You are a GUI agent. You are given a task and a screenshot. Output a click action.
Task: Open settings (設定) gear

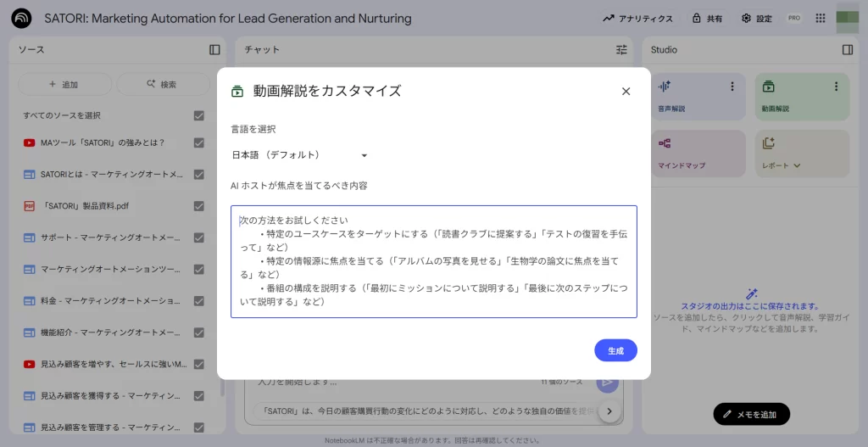coord(757,19)
